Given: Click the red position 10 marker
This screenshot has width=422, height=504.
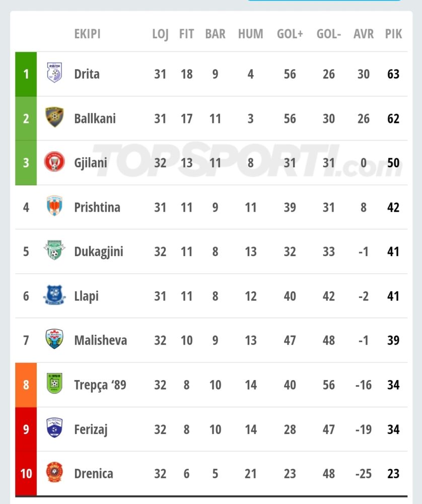Looking at the screenshot, I should coord(26,473).
